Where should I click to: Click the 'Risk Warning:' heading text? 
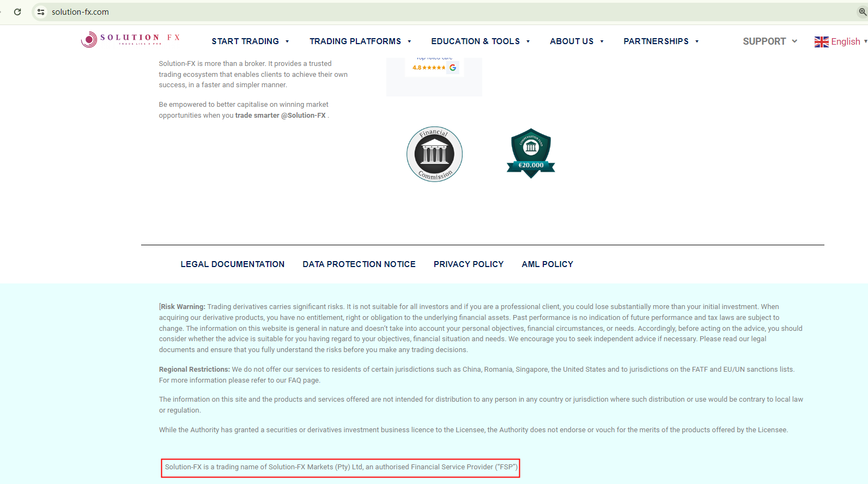[183, 307]
